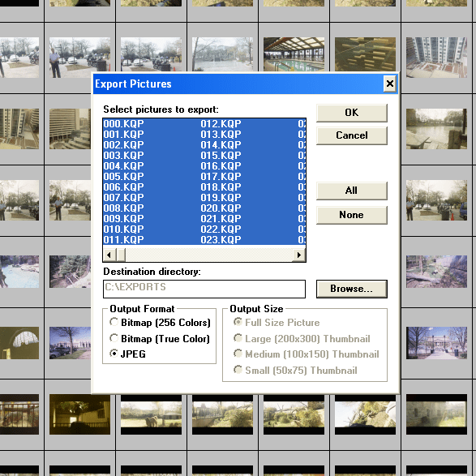The image size is (476, 476).
Task: Open the arched window thumbnail
Action: coord(19,343)
